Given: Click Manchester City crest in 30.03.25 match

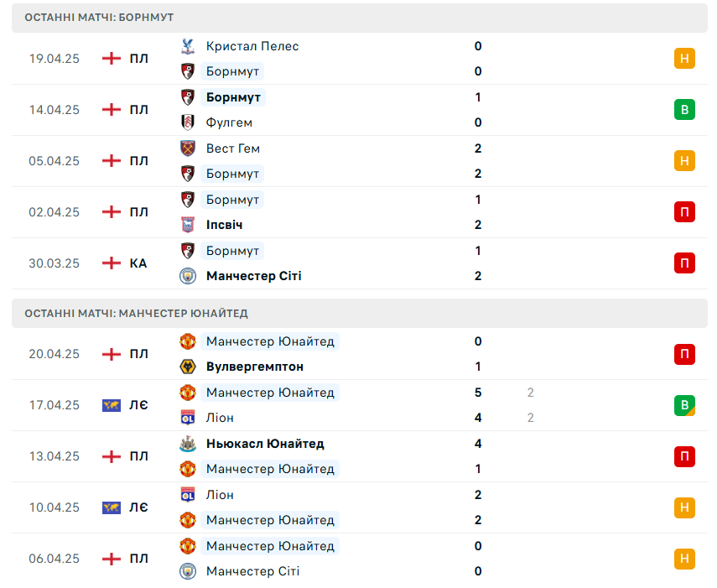Looking at the screenshot, I should [x=188, y=276].
